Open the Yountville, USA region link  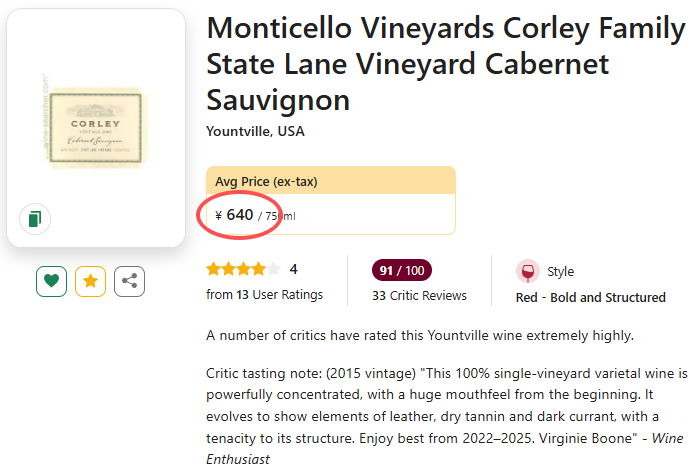point(255,131)
